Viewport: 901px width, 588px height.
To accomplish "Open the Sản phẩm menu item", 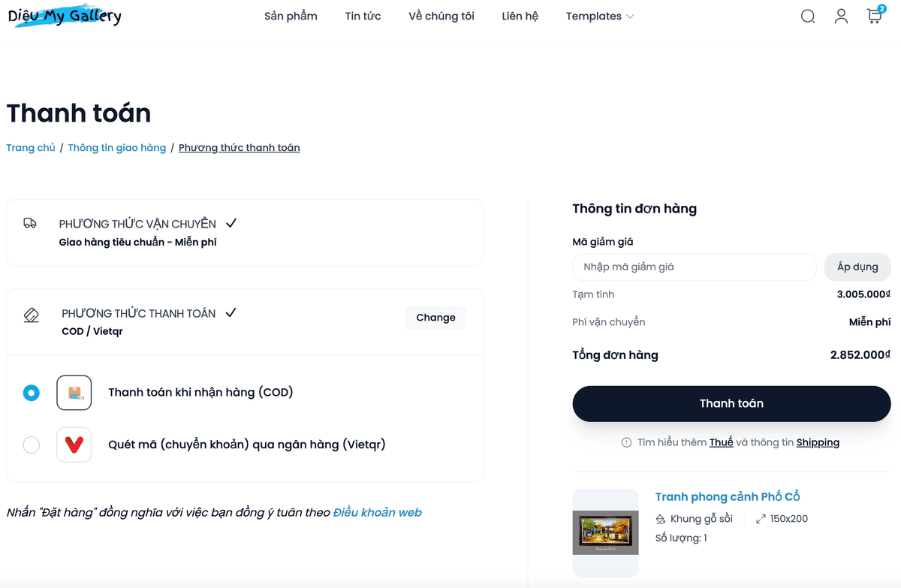I will pyautogui.click(x=291, y=17).
